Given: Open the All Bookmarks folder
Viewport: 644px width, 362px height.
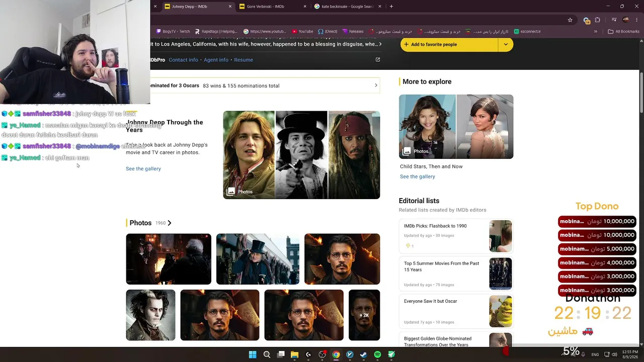Looking at the screenshot, I should [x=624, y=31].
